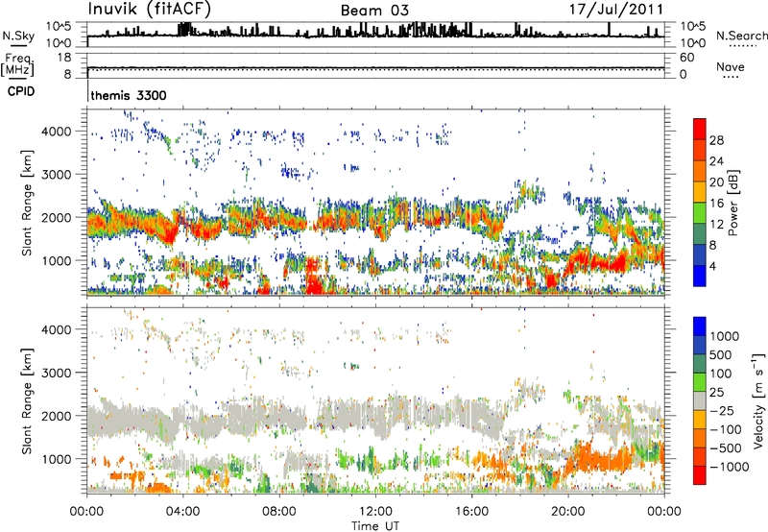Click the "2000" tick in the Velocity panel
This screenshot has width=768, height=532.
coord(57,416)
